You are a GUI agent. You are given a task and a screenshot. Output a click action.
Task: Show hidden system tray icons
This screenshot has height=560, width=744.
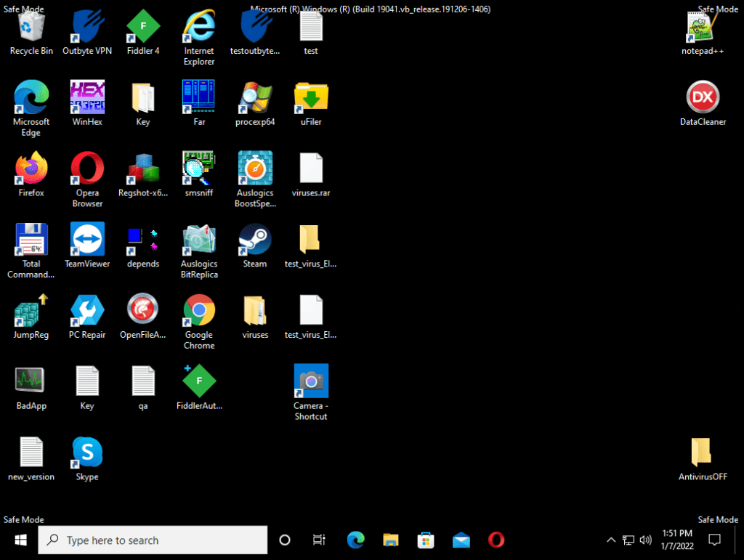pyautogui.click(x=611, y=540)
